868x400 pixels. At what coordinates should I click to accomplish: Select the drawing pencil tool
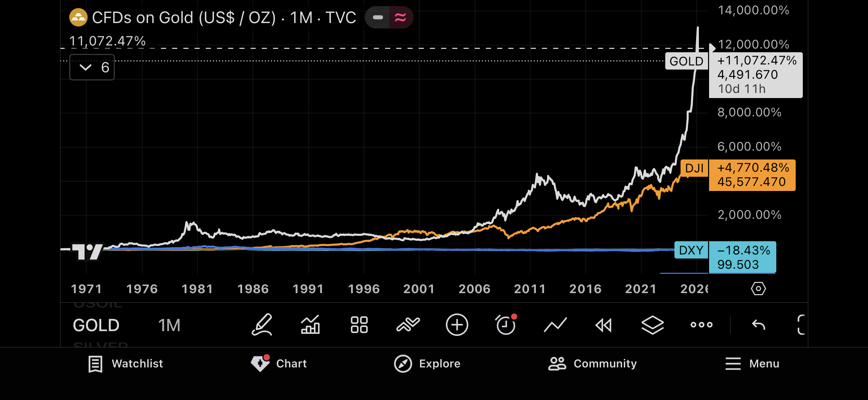pyautogui.click(x=262, y=325)
